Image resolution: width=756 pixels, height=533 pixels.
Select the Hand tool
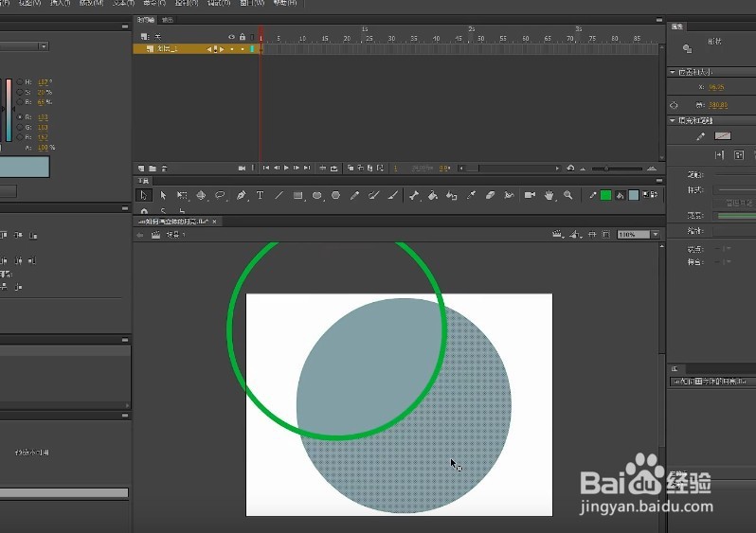tap(549, 195)
